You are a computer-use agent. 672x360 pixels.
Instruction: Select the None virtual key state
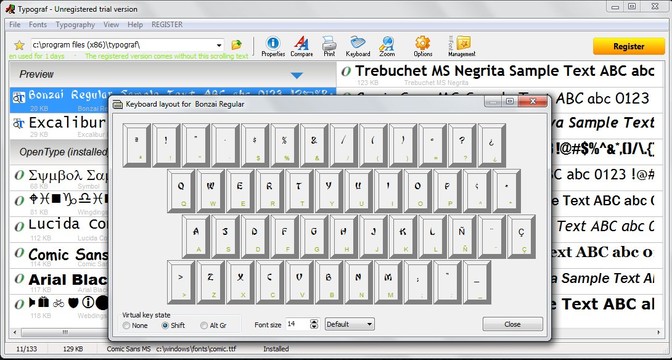tap(135, 326)
